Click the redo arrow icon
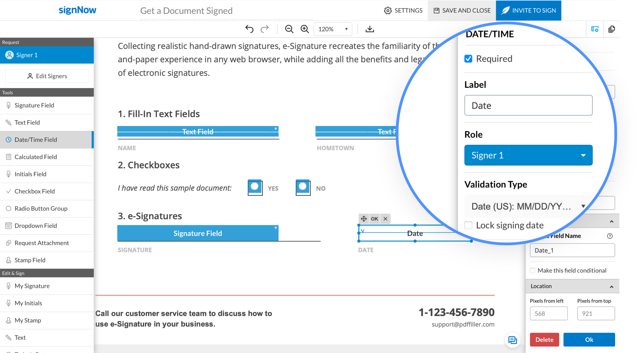644x353 pixels. pos(265,29)
